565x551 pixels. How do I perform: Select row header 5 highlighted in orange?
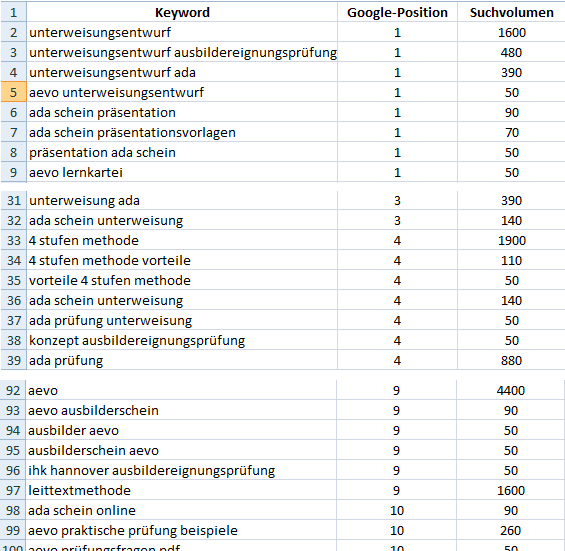13,93
